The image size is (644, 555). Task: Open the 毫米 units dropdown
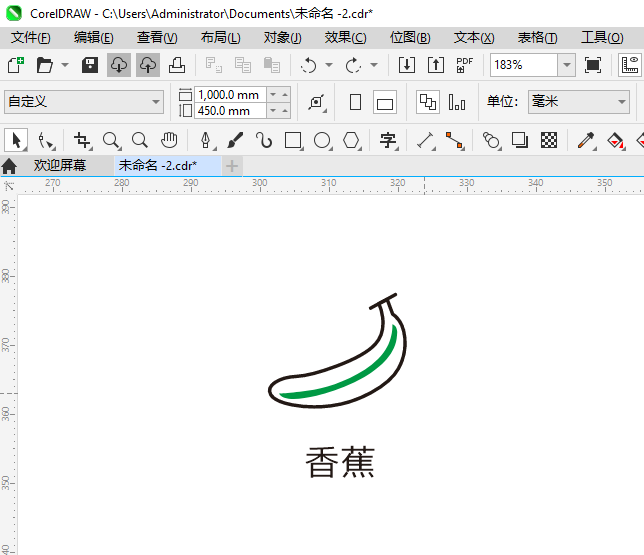click(579, 101)
